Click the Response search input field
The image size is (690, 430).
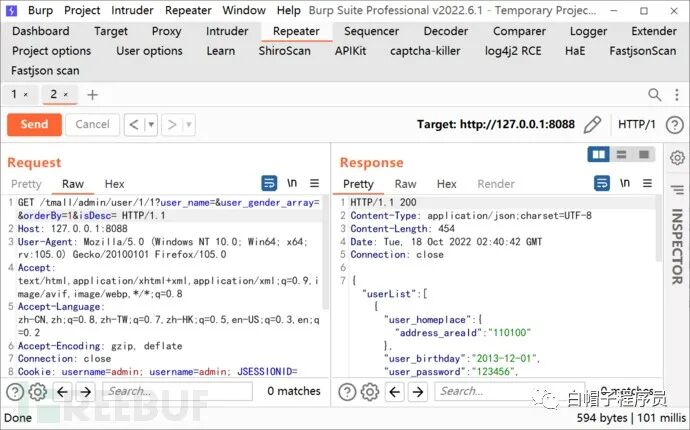(x=510, y=391)
